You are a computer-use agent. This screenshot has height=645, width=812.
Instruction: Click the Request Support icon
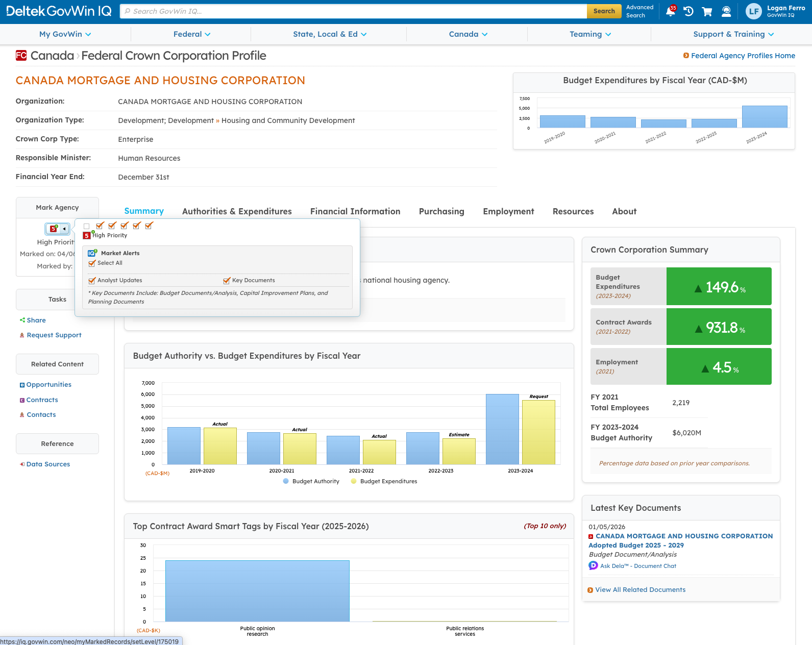(22, 335)
